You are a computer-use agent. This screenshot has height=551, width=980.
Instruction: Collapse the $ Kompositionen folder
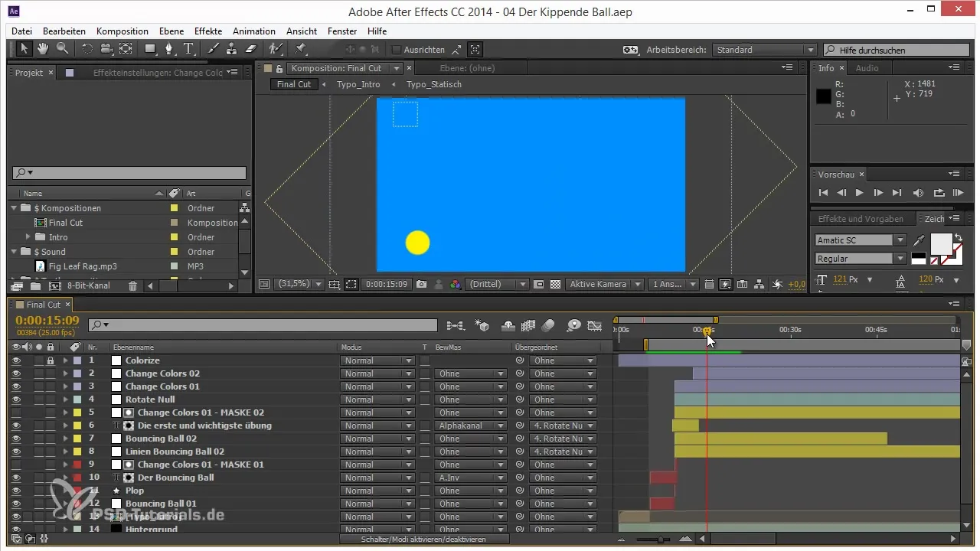click(15, 208)
